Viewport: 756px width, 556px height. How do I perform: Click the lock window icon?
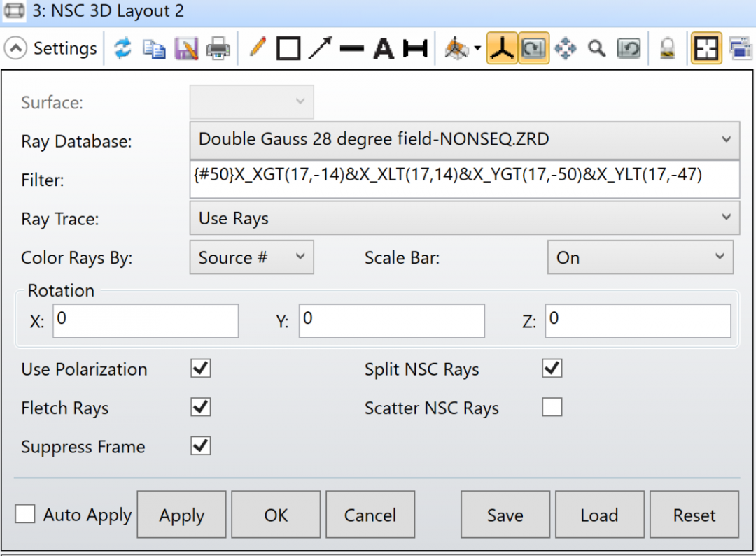(x=668, y=49)
